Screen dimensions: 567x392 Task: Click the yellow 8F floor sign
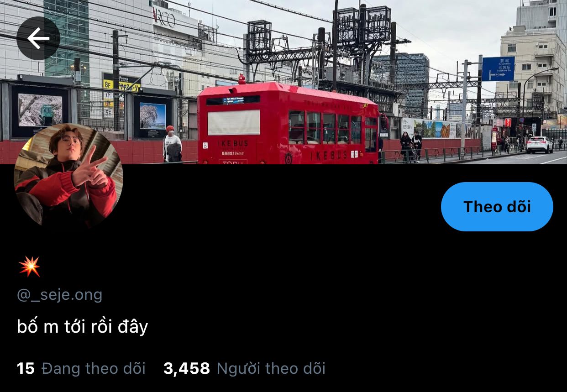click(x=108, y=84)
